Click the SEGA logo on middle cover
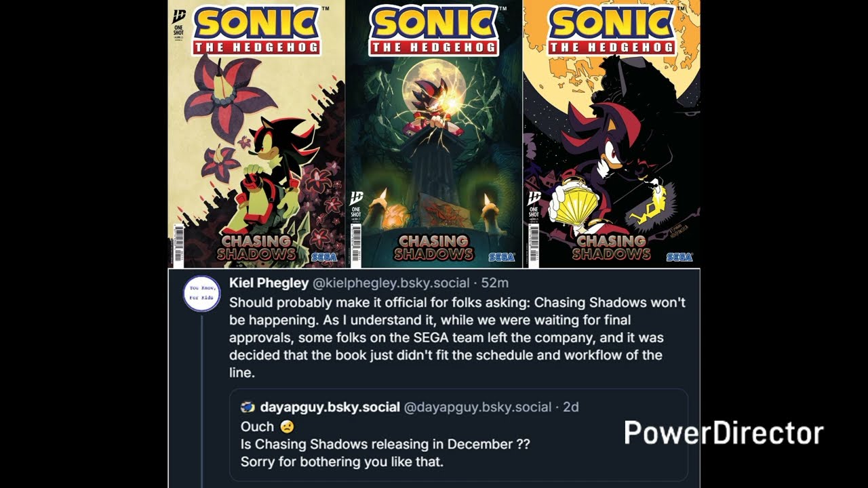This screenshot has width=868, height=488. pos(502,257)
